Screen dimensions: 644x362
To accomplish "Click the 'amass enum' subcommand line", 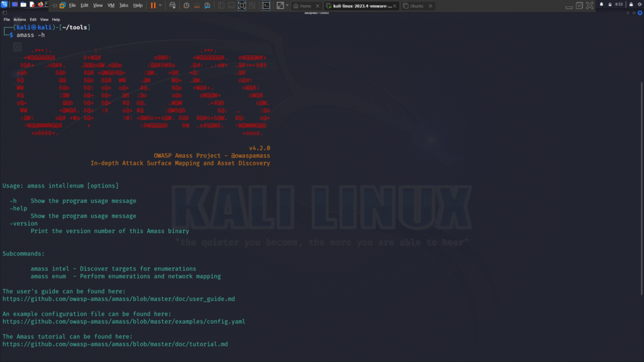I will tap(126, 277).
